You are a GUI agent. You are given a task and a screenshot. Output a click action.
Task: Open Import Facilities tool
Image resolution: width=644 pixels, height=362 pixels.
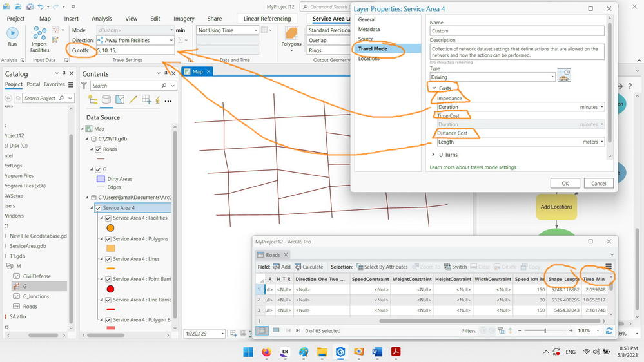[x=39, y=39]
